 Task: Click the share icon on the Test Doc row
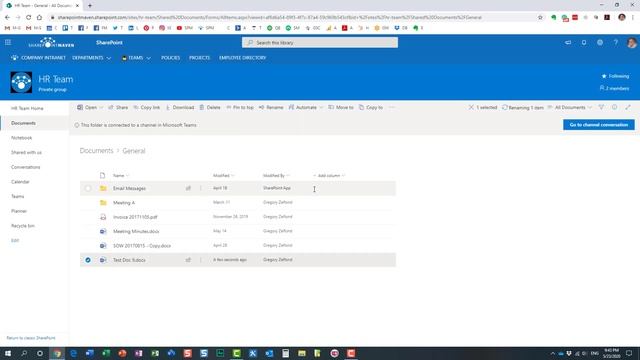coord(188,260)
